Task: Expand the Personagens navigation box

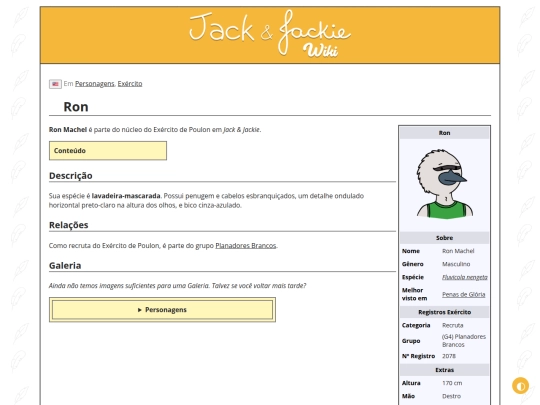Action: [162, 310]
